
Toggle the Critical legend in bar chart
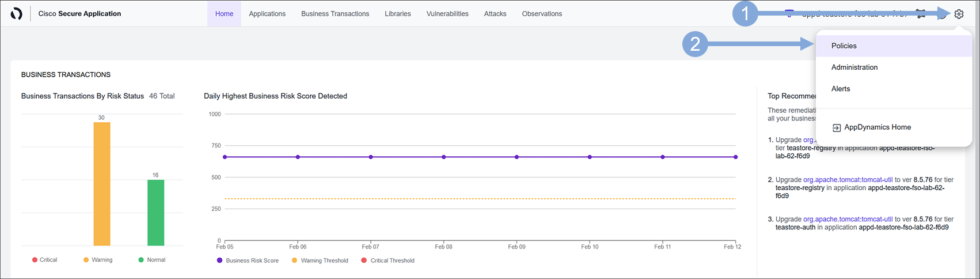(45, 260)
